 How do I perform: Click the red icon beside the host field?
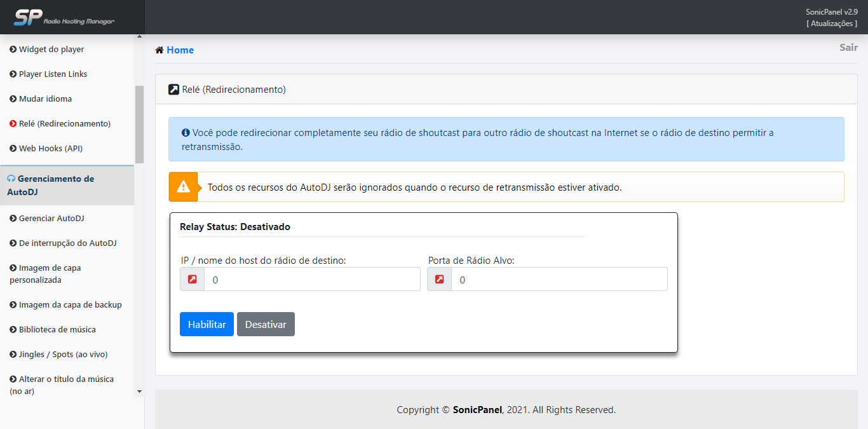[x=192, y=280]
